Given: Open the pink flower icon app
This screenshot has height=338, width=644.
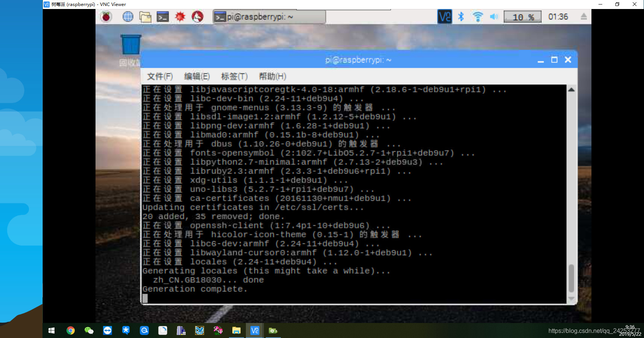Looking at the screenshot, I should coord(218,330).
